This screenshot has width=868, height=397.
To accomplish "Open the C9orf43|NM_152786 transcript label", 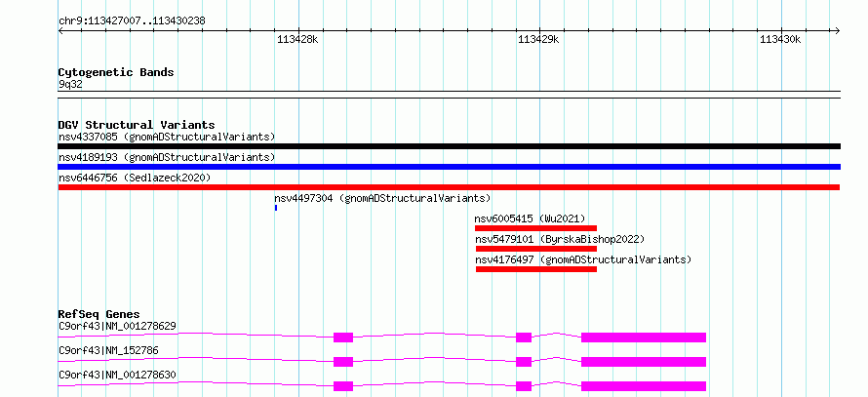I will pos(109,350).
